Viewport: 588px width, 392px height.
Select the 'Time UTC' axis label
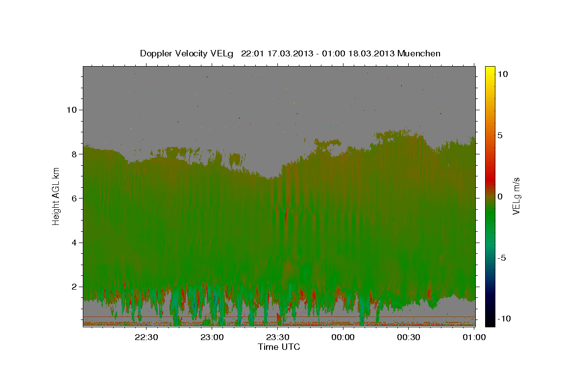tap(279, 347)
